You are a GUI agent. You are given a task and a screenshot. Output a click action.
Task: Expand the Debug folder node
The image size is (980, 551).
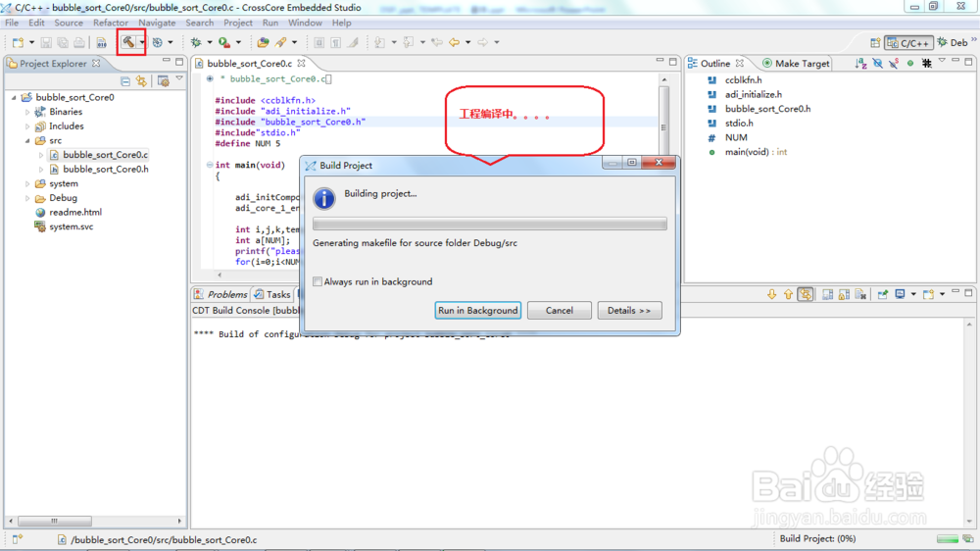coord(27,198)
